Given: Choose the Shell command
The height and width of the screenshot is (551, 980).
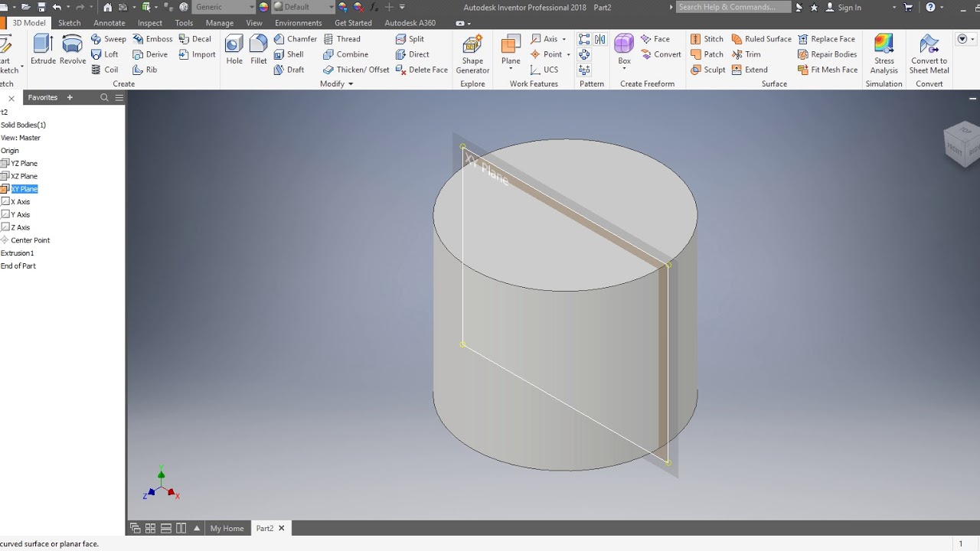Looking at the screenshot, I should pyautogui.click(x=289, y=54).
